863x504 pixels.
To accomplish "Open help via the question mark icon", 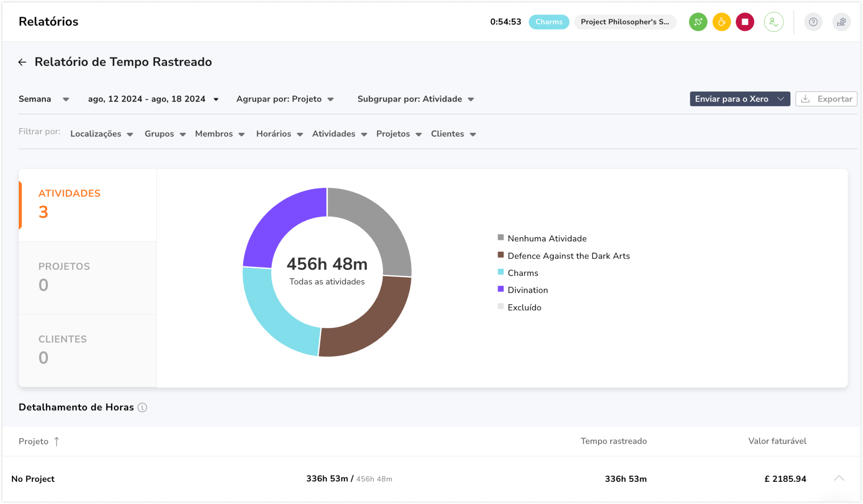I will coord(813,22).
